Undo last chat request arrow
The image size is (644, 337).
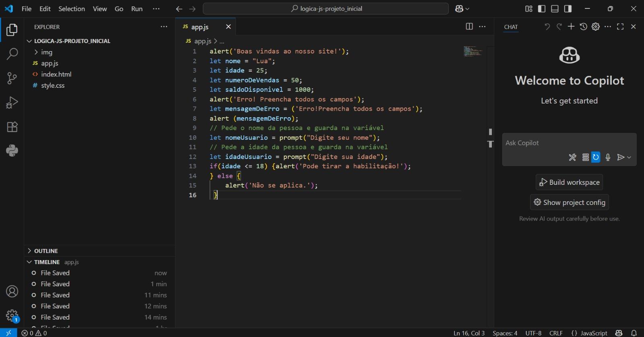547,27
